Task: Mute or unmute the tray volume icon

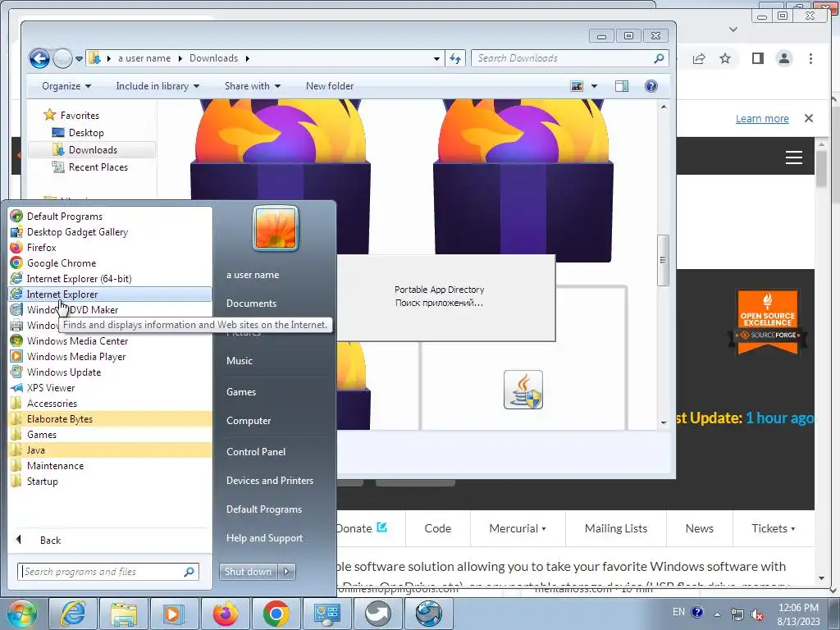Action: click(x=757, y=614)
